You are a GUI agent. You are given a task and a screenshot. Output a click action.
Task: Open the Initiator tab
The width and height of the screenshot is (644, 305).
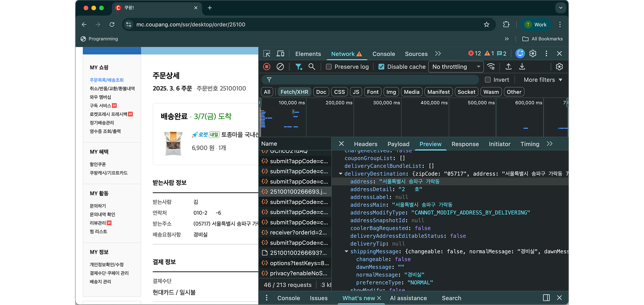click(500, 144)
